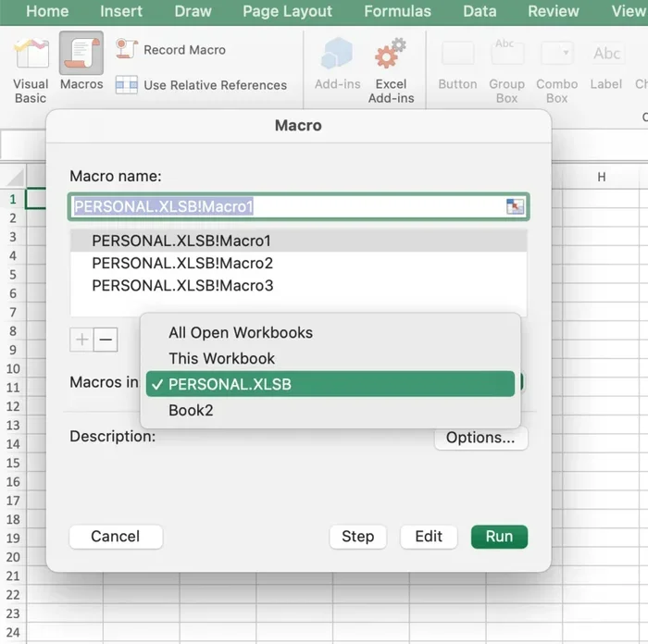Select PERSONAL.XLSB!Macro3 in the list

[298, 285]
